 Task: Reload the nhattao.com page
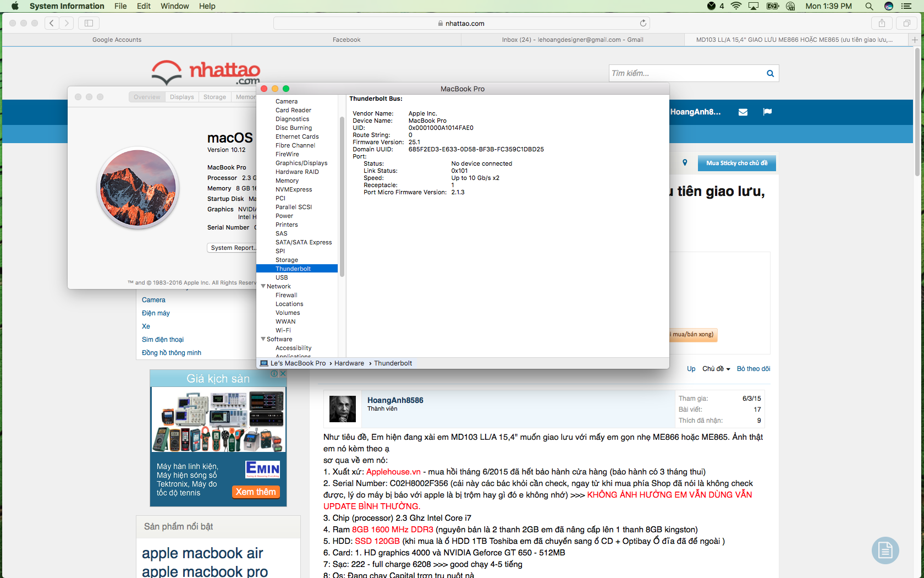(642, 23)
